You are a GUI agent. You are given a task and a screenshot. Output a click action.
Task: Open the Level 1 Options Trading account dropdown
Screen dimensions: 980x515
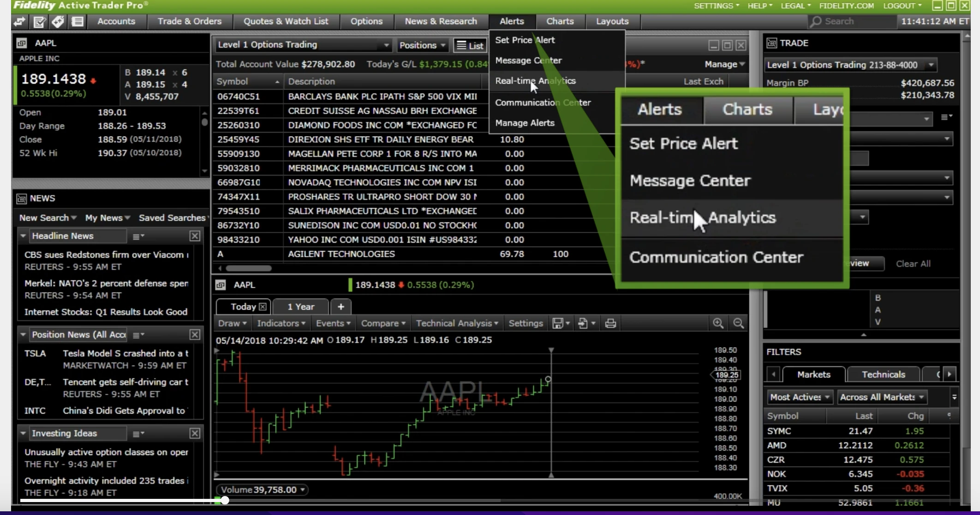click(850, 65)
